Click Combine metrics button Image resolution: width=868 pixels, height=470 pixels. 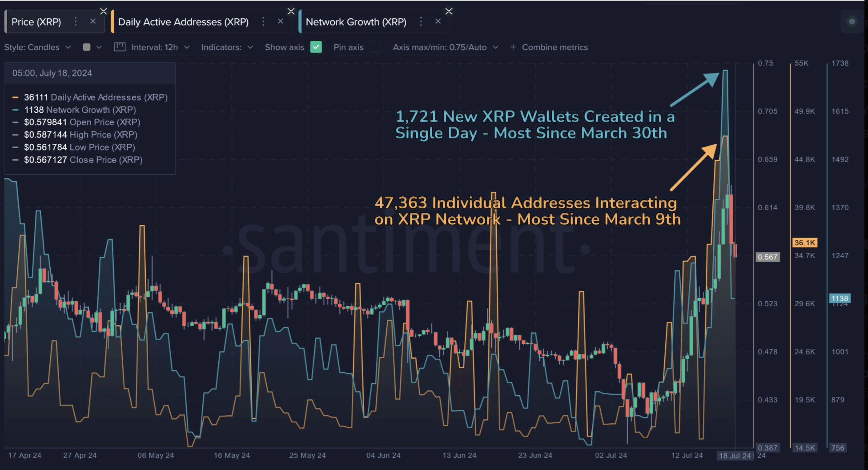tap(555, 47)
